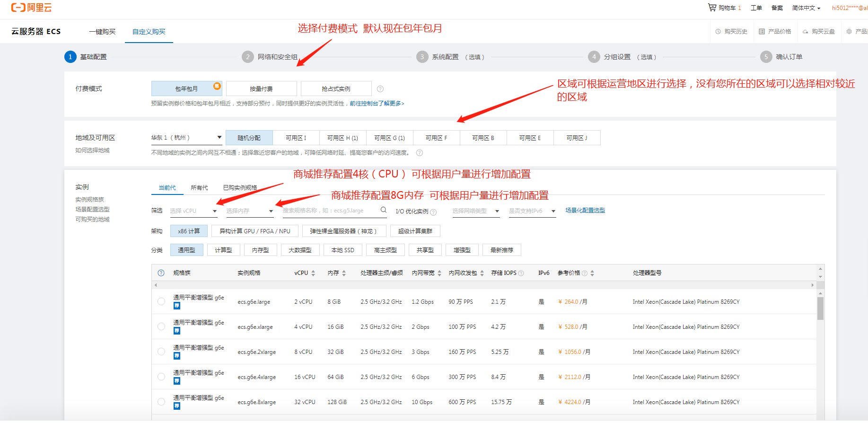Screen dimensions: 868x423
Task: Click table horizontal scroll right arrow
Action: 813,285
